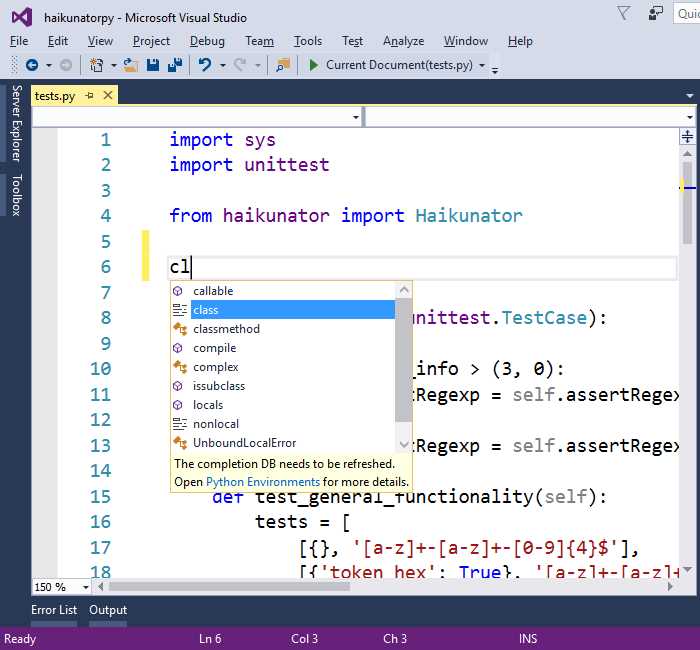Select locals in the completion list
700x650 pixels.
(x=283, y=405)
